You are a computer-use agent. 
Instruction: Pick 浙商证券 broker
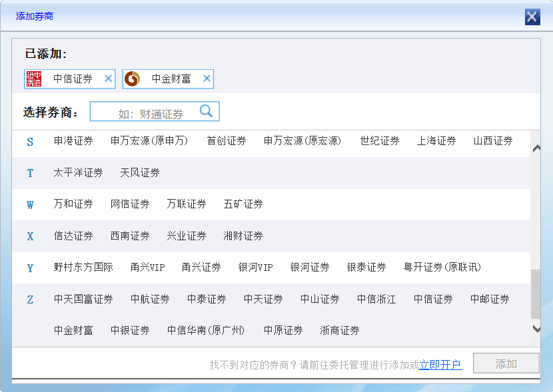click(340, 330)
